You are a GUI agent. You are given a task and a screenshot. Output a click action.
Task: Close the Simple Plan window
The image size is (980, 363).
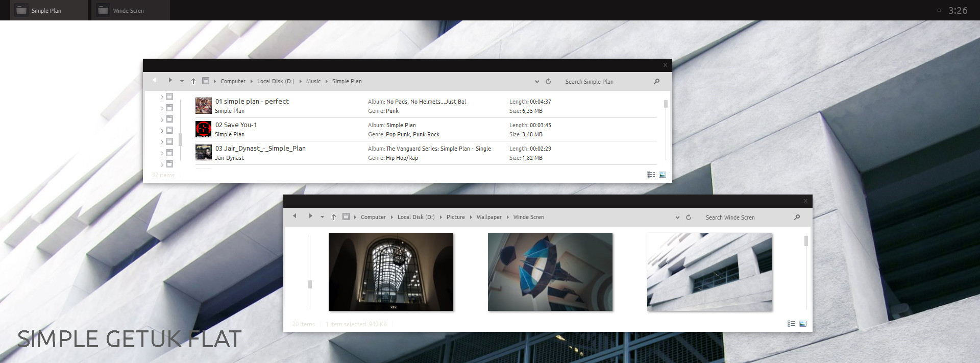point(665,65)
